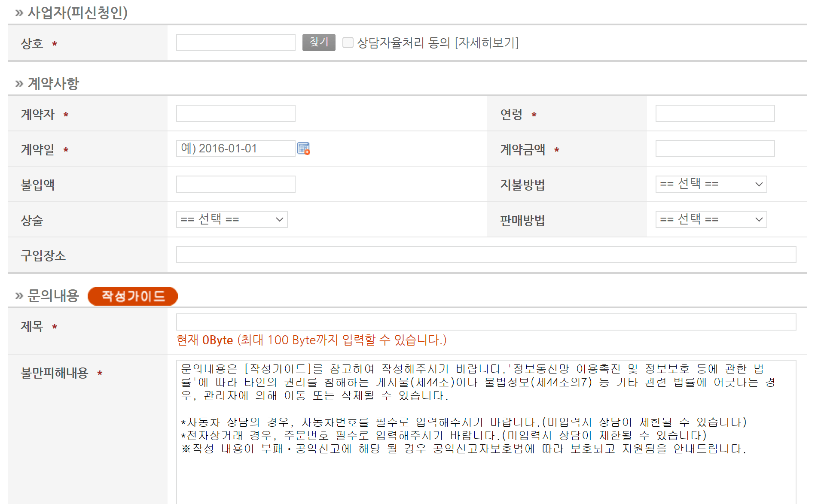Select the 계약자 contractor input field
The width and height of the screenshot is (824, 504).
[235, 113]
